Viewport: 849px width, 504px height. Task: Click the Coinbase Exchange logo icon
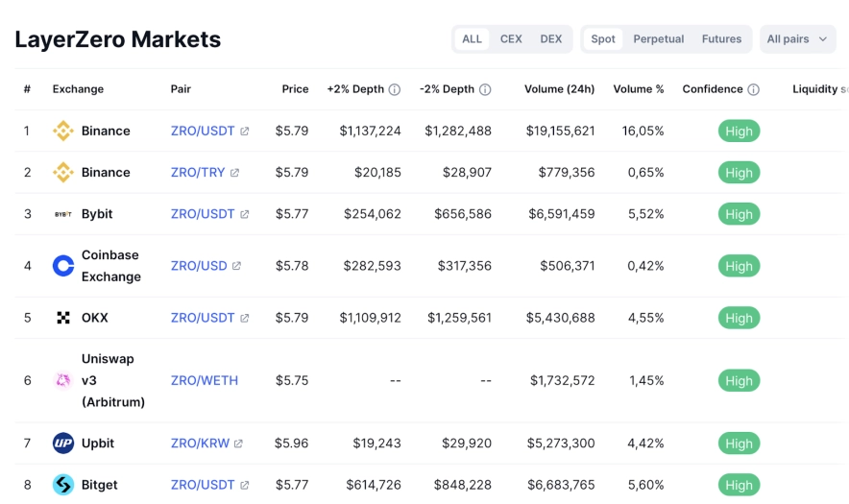[62, 266]
